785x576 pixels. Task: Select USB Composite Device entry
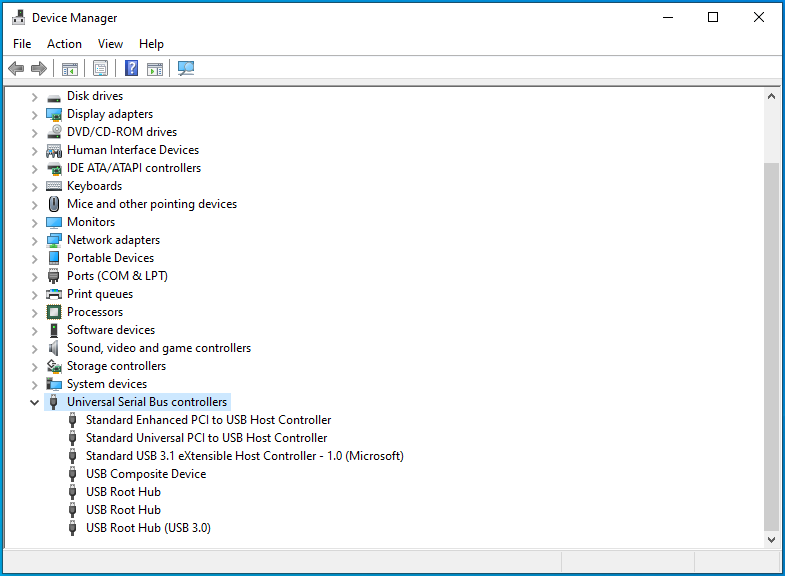click(145, 474)
